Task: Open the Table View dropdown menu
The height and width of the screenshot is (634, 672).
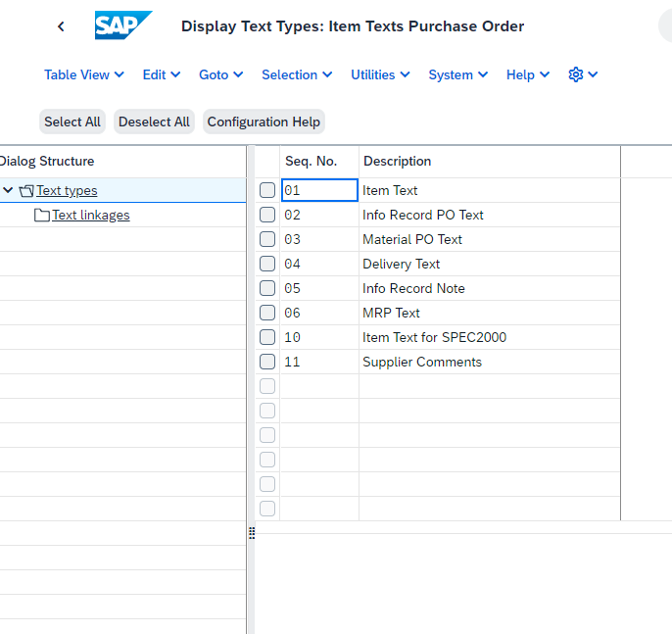Action: point(84,74)
